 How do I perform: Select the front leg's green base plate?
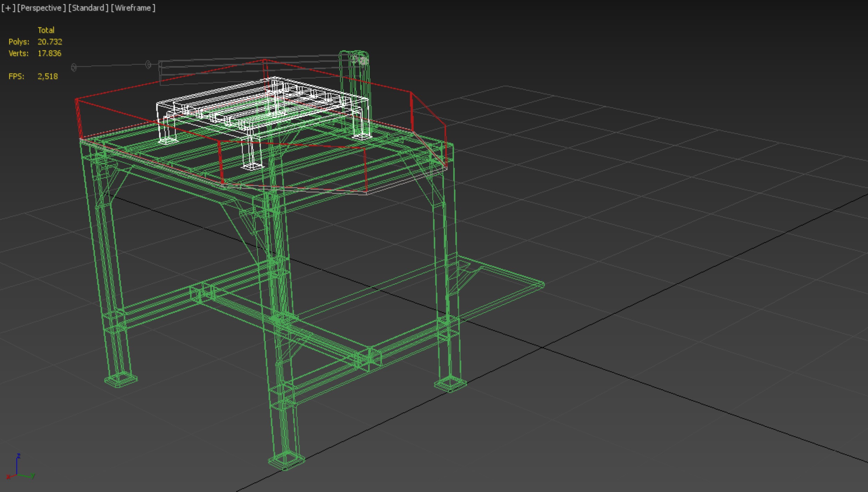(x=286, y=460)
